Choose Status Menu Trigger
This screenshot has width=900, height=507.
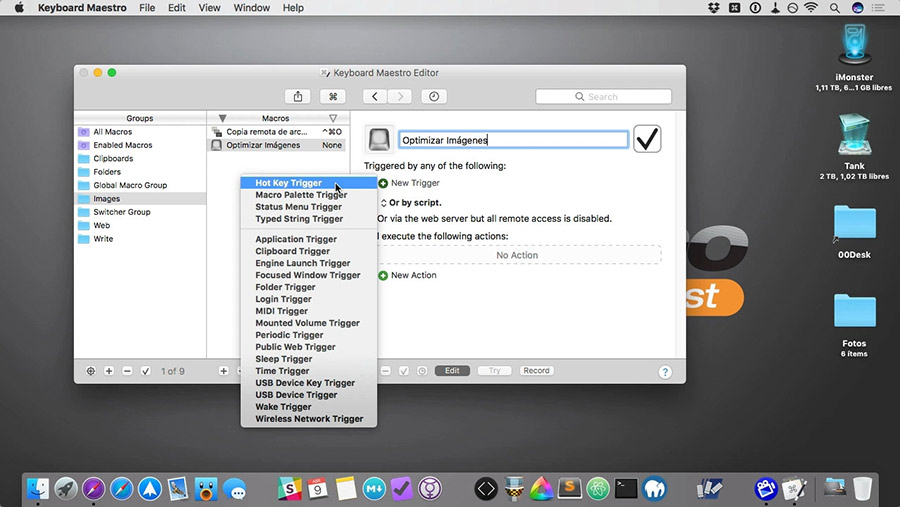(309, 207)
